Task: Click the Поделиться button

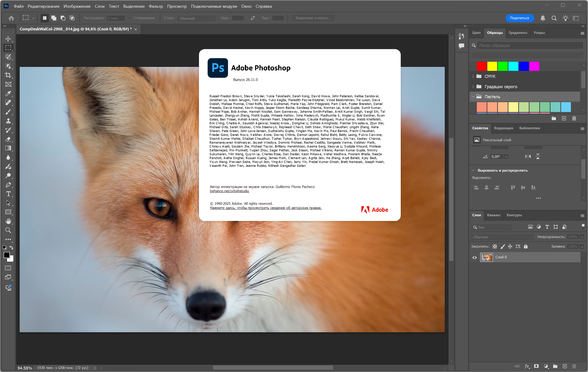Action: (519, 18)
